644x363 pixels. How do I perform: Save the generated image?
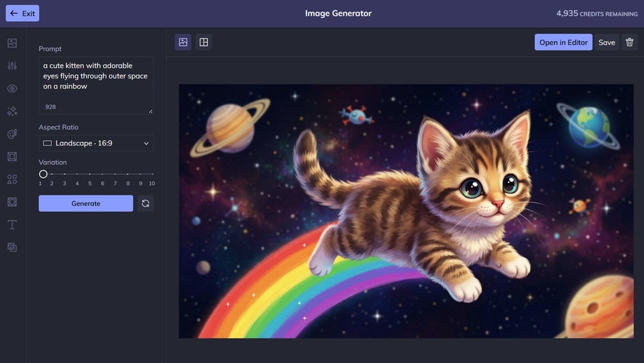pyautogui.click(x=606, y=42)
